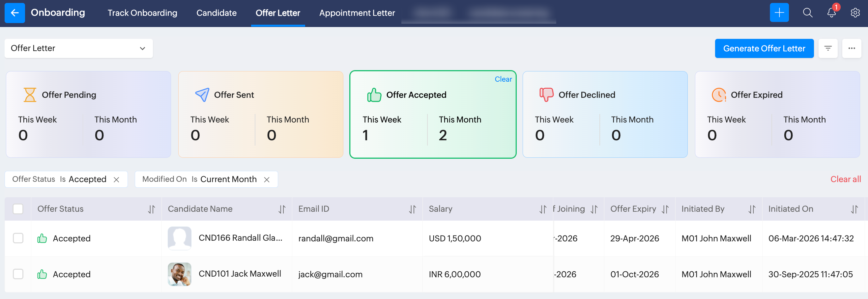Tick the select-all checkbox in table header
The image size is (868, 299).
coord(18,209)
